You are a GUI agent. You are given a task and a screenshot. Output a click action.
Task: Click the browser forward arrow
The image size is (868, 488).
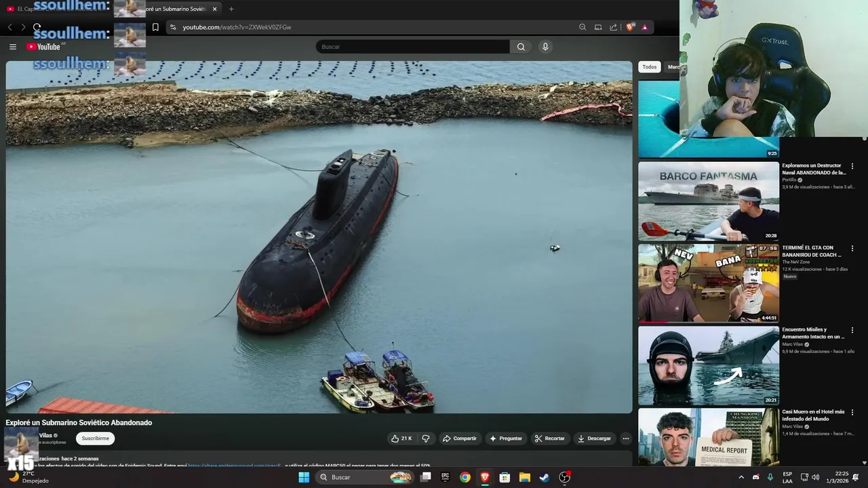(23, 27)
